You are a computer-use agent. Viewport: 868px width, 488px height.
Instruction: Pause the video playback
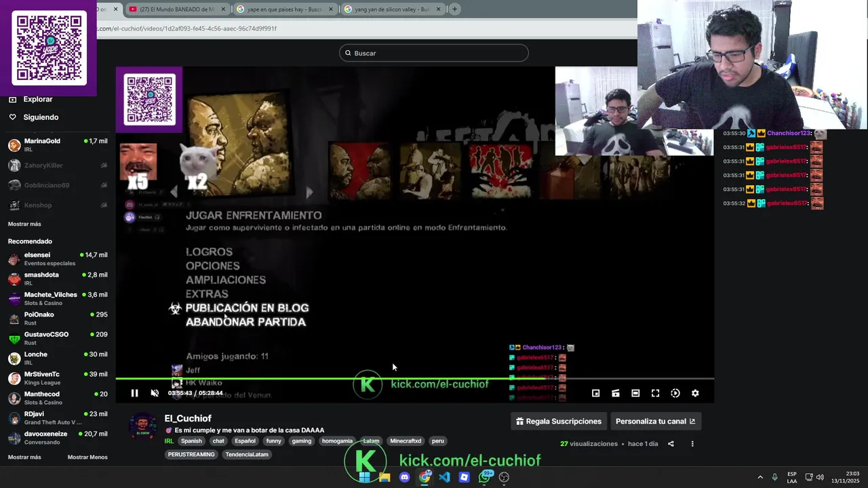tap(134, 393)
